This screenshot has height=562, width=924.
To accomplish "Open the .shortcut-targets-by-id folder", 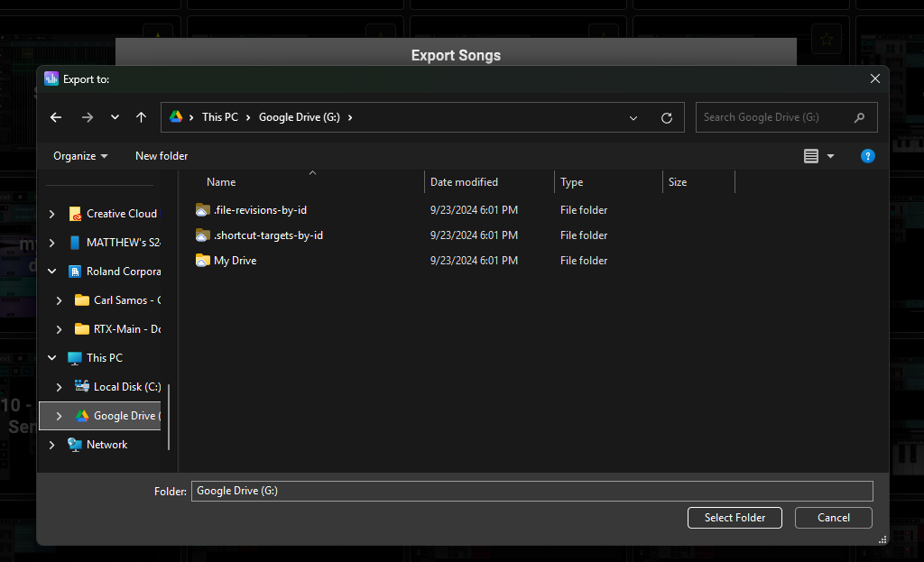I will tap(267, 235).
